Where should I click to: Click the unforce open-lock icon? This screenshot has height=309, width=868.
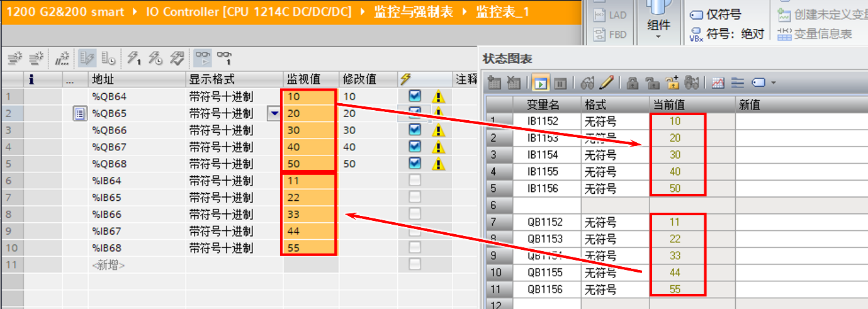tap(653, 82)
